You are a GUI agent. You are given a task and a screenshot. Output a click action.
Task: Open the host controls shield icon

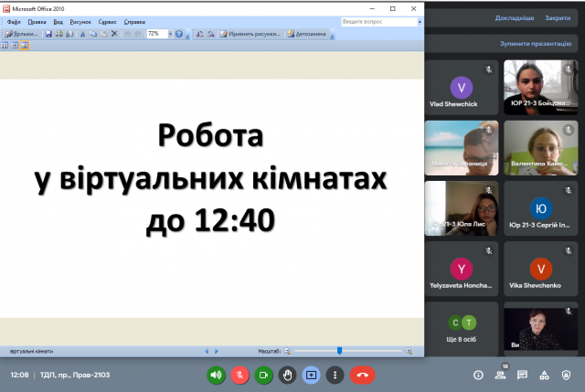coord(567,376)
